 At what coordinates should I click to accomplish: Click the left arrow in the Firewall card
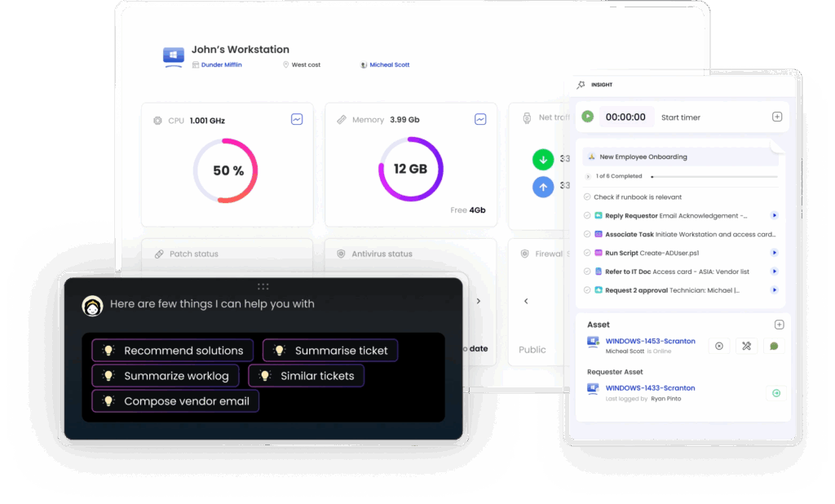tap(526, 301)
